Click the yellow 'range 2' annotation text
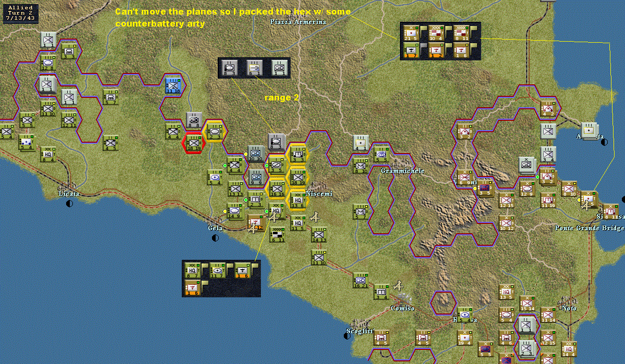This screenshot has width=625, height=364. tap(281, 97)
